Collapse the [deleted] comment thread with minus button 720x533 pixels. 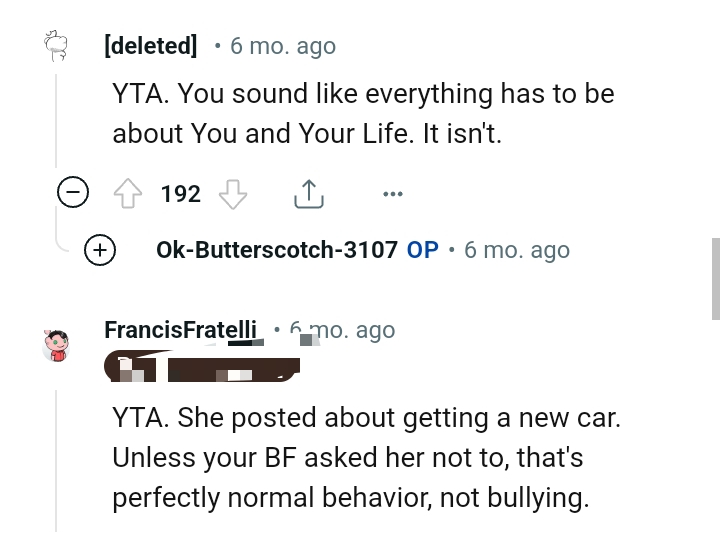73,194
